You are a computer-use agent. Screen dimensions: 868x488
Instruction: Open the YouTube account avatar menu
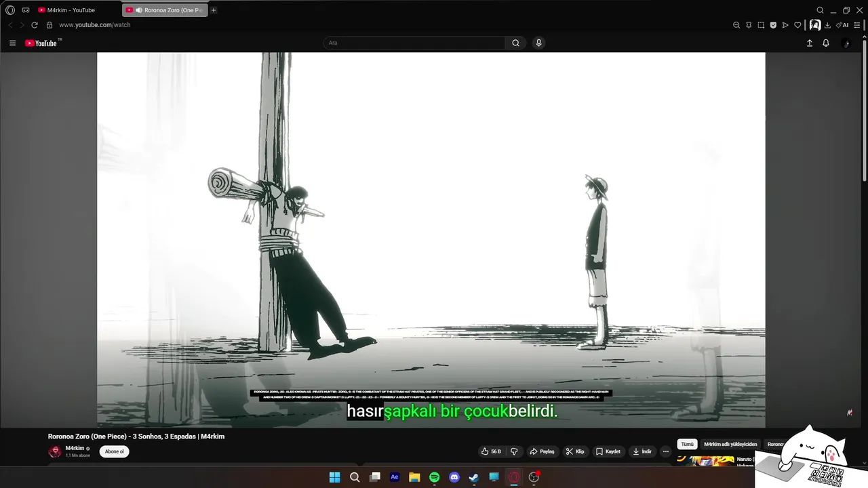tap(846, 43)
